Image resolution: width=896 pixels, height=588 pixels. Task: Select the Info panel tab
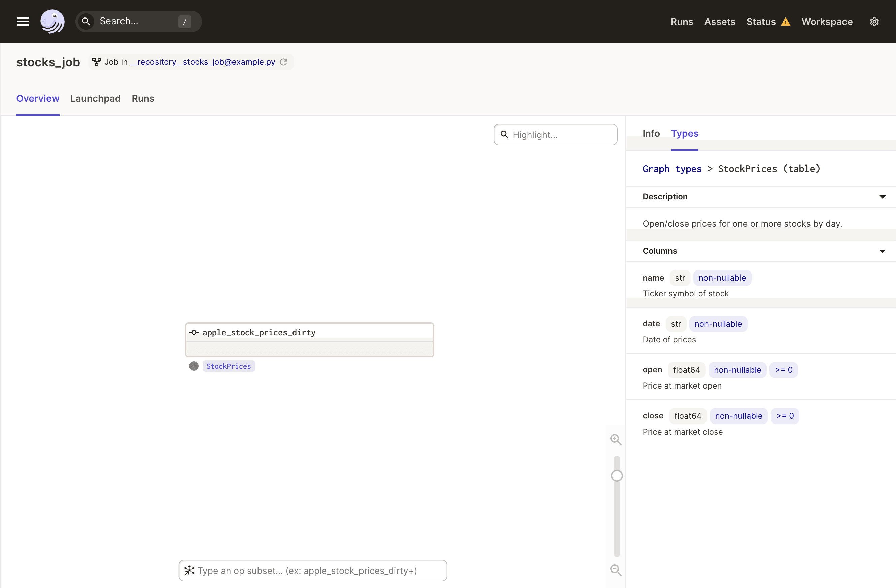pyautogui.click(x=651, y=133)
